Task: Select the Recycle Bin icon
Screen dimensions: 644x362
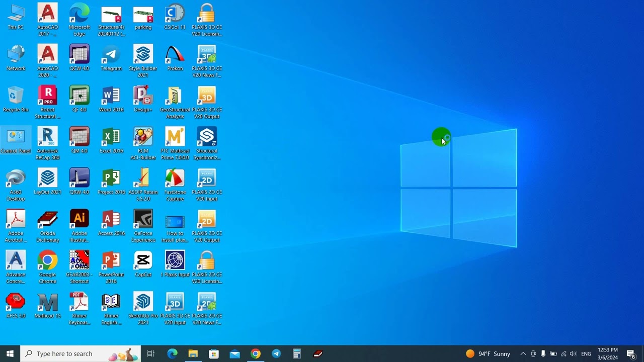Action: pos(16,100)
